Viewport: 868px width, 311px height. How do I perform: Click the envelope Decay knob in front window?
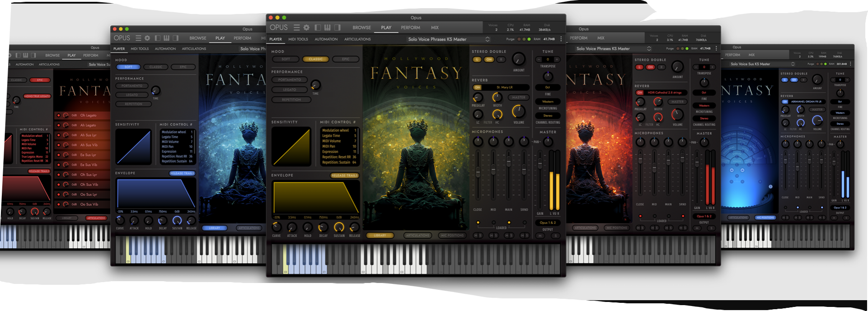[x=323, y=227]
